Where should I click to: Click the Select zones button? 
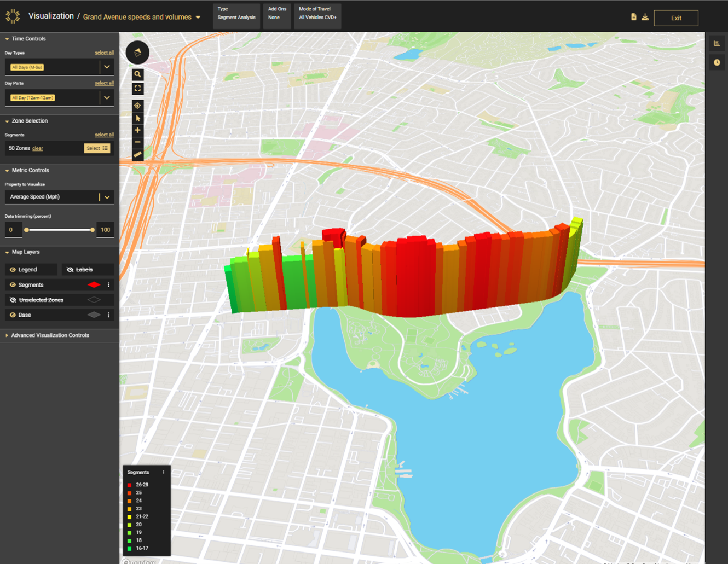click(x=97, y=148)
